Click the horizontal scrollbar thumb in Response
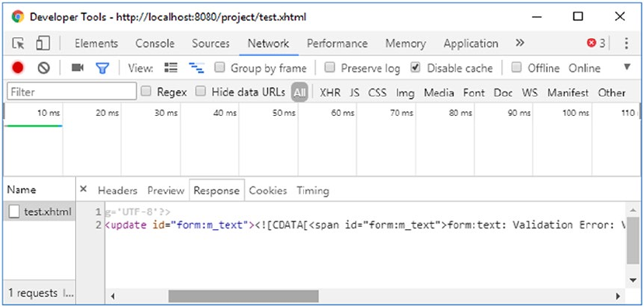Image resolution: width=644 pixels, height=307 pixels. click(x=244, y=296)
